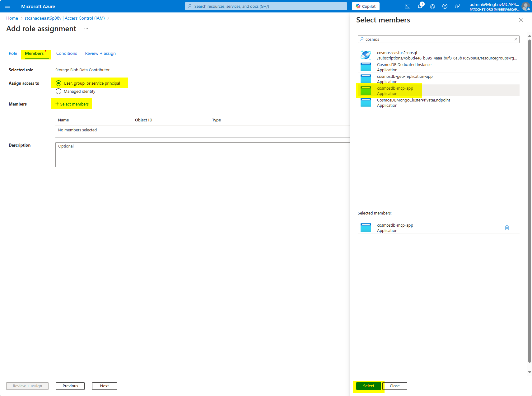Viewport: 532px width, 396px height.
Task: Click the Description optional text box
Action: (x=203, y=155)
